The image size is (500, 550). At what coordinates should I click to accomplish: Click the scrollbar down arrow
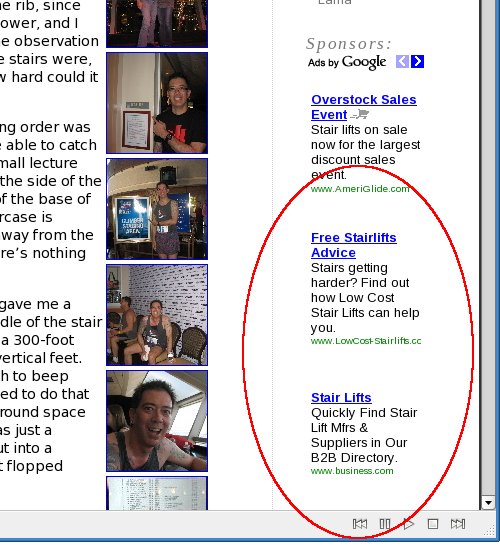point(488,503)
